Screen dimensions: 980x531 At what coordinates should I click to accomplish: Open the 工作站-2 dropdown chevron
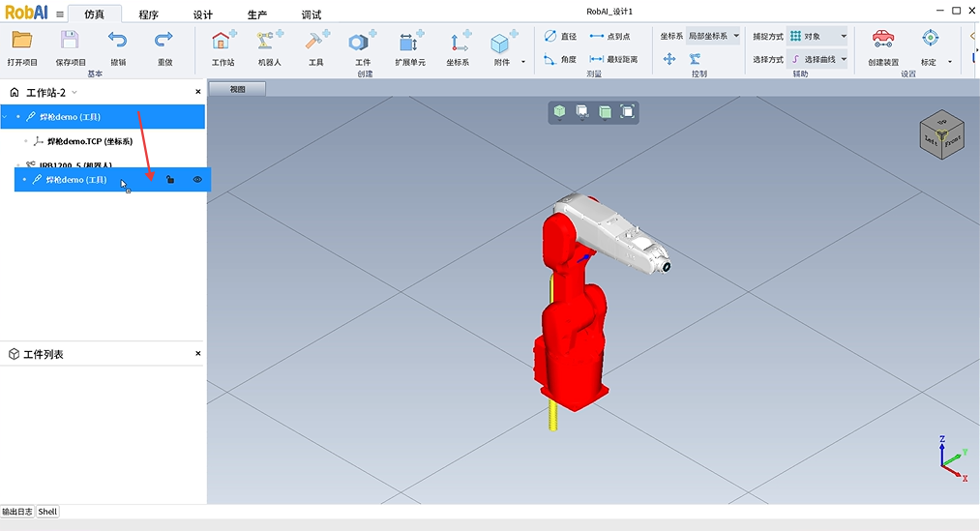[74, 93]
